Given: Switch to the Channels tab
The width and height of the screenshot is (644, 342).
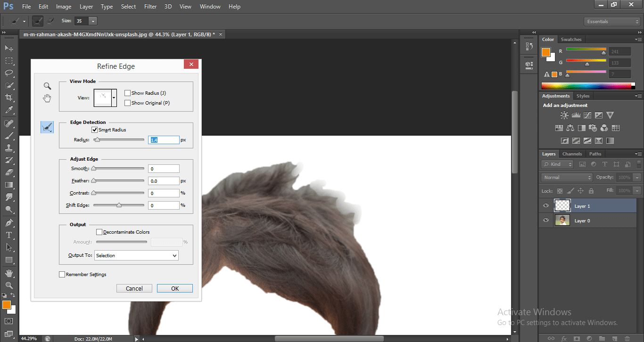Looking at the screenshot, I should [572, 154].
